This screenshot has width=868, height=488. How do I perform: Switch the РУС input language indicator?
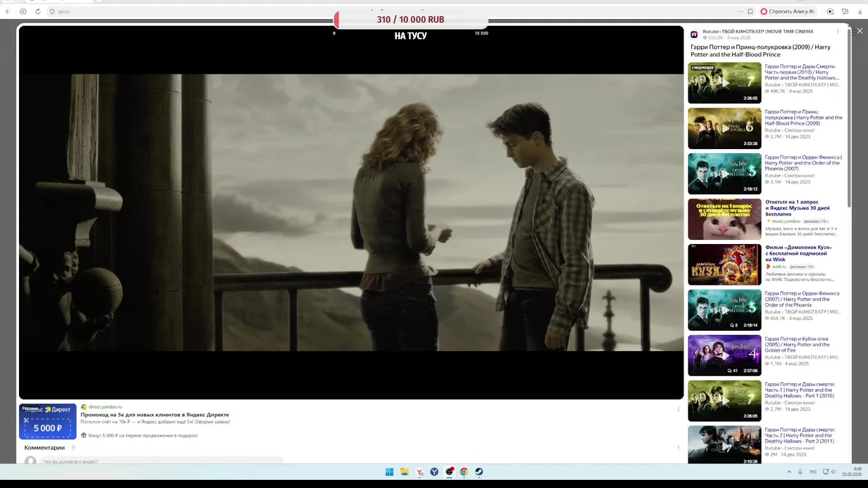coord(813,472)
